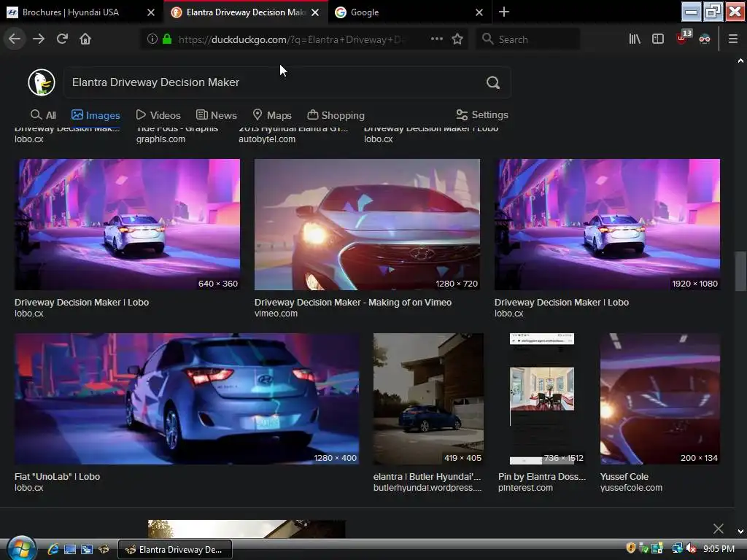Open the 200 × 134 Yussef Cole thumbnail
This screenshot has height=560, width=747.
pyautogui.click(x=659, y=399)
